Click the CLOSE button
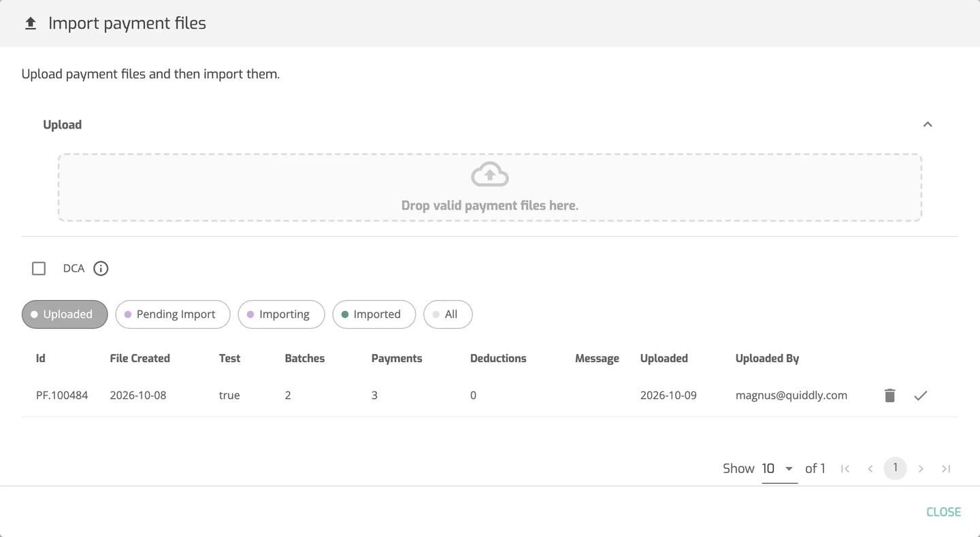This screenshot has height=537, width=980. 943,512
